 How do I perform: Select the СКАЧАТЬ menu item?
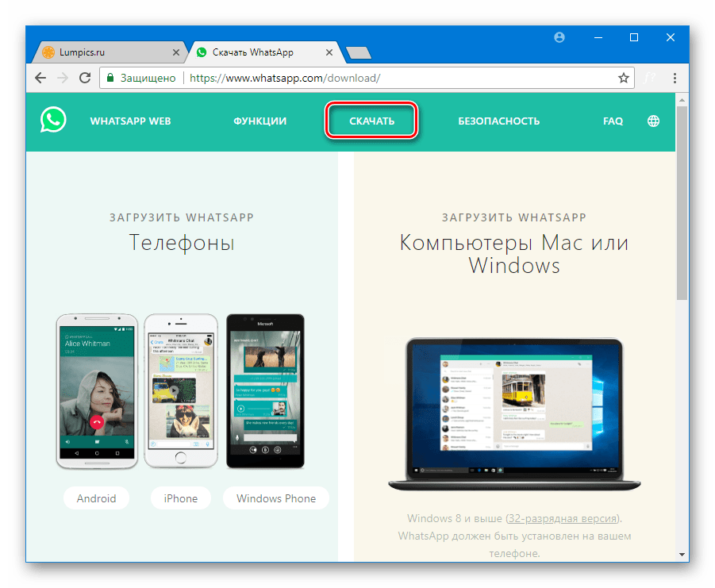[371, 121]
